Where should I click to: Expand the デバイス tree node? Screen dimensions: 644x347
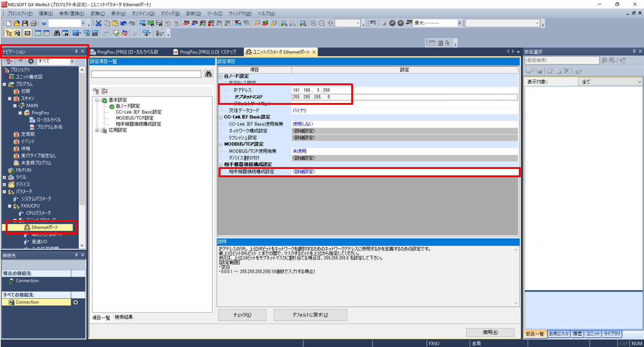5,184
